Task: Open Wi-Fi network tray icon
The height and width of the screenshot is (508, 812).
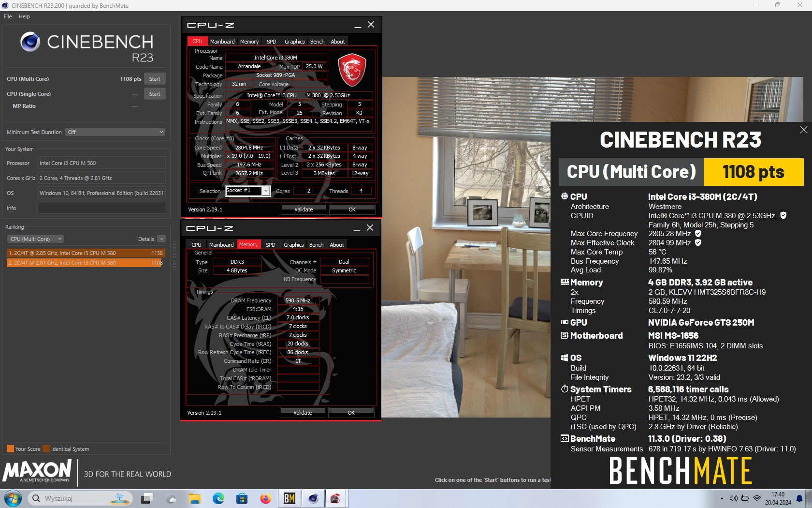Action: point(757,498)
